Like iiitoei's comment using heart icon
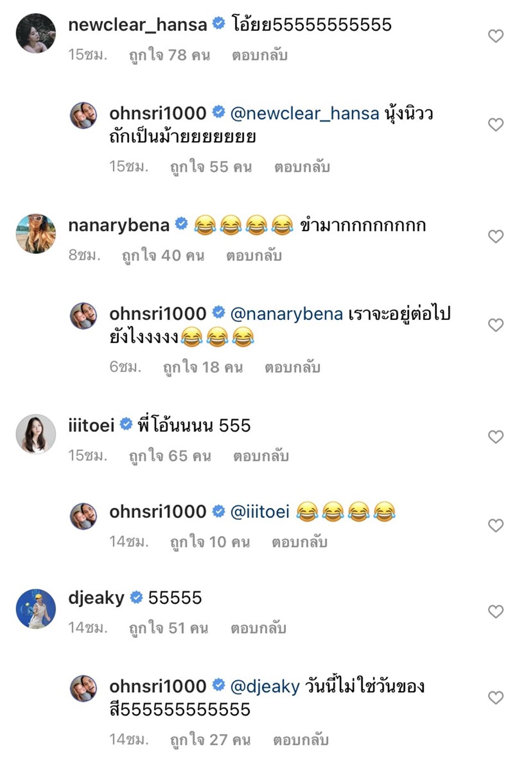 [495, 437]
